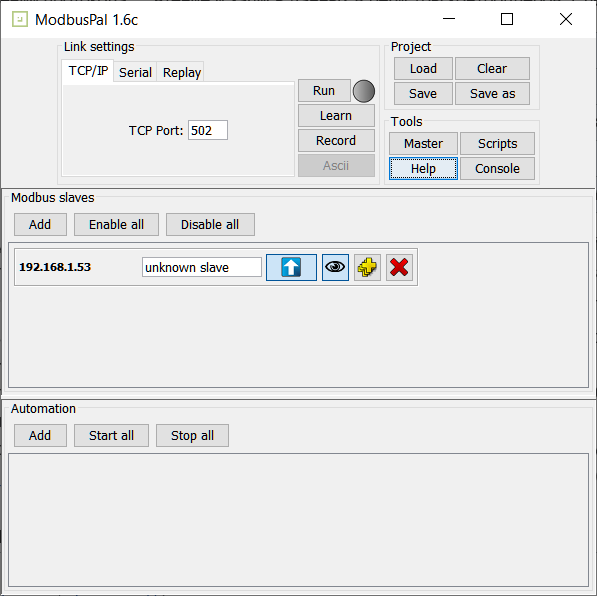597x596 pixels.
Task: Choose Save as in Project group
Action: coord(492,93)
